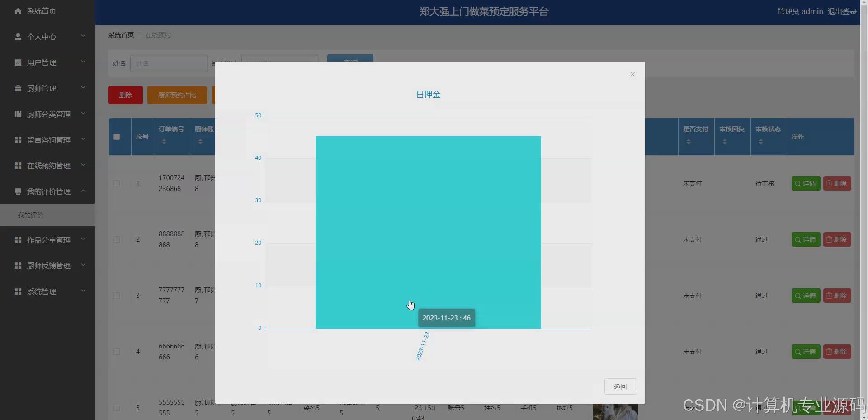Expand the 厨师管理 menu chevron
Viewport: 868px width, 420px height.
point(83,87)
